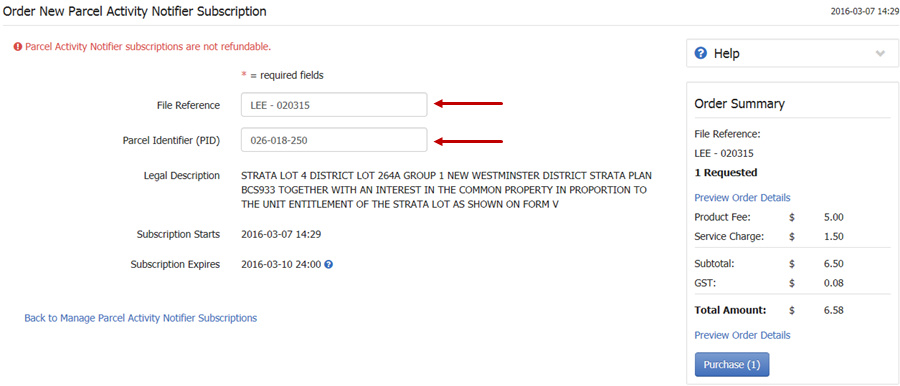900x386 pixels.
Task: Select the Legal Description strata lot text
Action: click(x=447, y=189)
